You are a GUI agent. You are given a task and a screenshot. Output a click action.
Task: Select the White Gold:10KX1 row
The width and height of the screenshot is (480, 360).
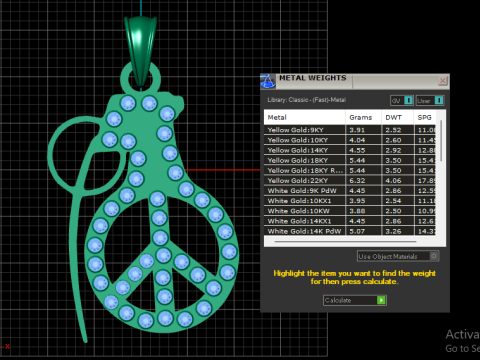coord(350,201)
